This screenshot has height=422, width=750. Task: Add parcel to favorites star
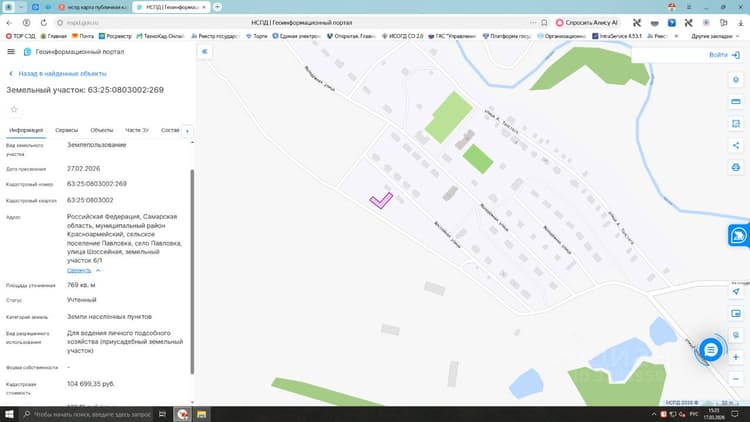point(14,110)
